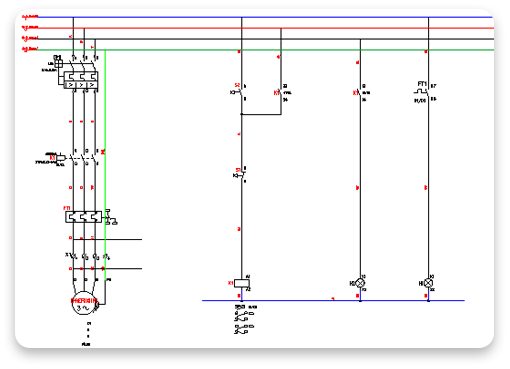
Task: Select the three-phase motor symbol
Action: (x=84, y=303)
